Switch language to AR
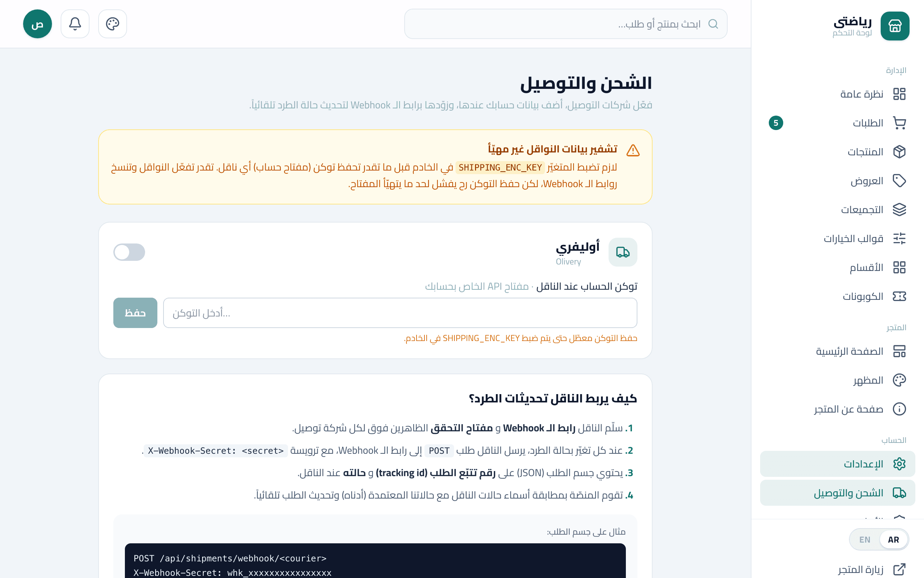Screen dimensions: 924x578 (x=893, y=539)
